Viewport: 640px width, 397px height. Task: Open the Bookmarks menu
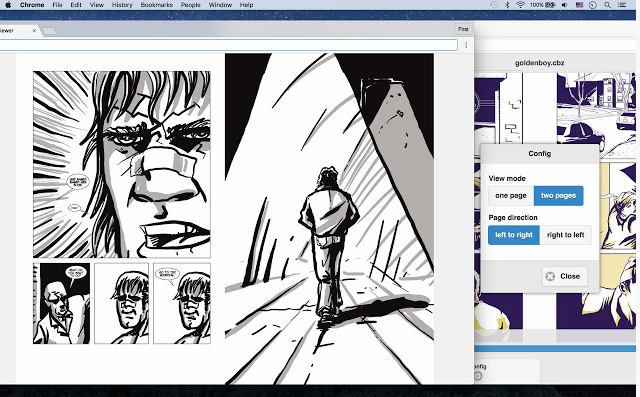click(156, 5)
